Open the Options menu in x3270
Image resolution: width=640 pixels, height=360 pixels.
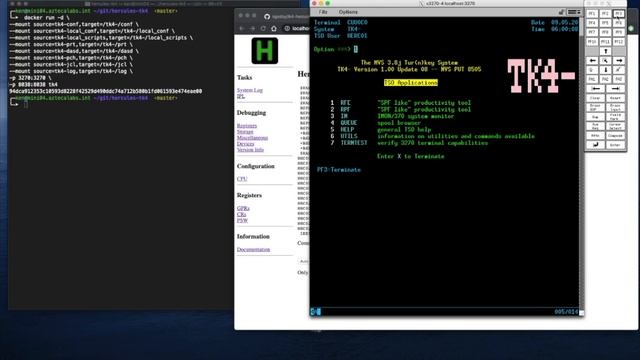tap(348, 12)
